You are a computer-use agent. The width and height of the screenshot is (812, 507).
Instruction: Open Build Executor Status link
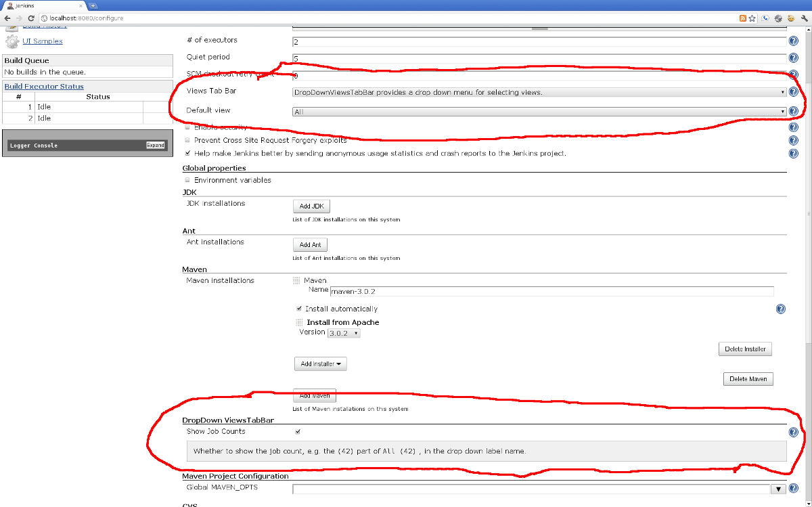click(44, 87)
